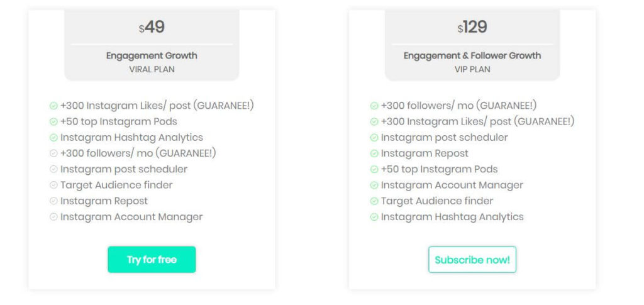Click the Engagement & Follower Growth title
Image resolution: width=644 pixels, height=305 pixels.
tap(472, 55)
